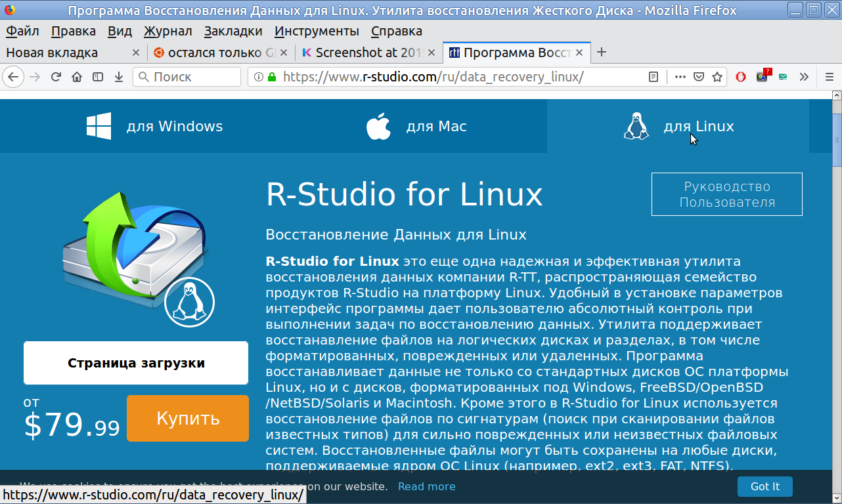
Task: Open the Вид menu
Action: pos(120,31)
